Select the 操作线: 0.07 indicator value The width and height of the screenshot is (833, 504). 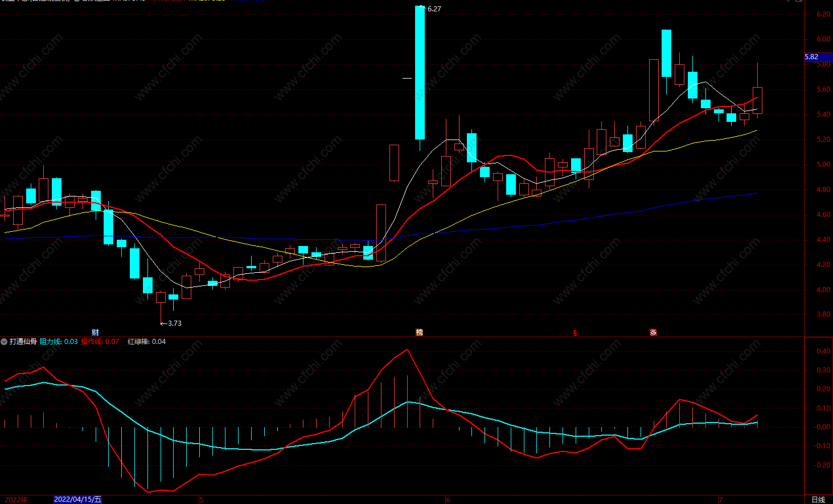tap(100, 342)
